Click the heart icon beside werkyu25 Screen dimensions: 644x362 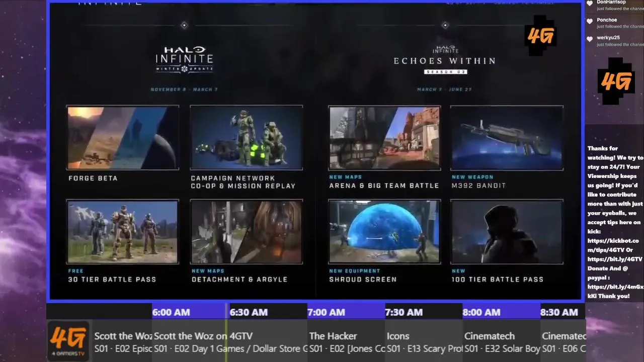pyautogui.click(x=590, y=39)
